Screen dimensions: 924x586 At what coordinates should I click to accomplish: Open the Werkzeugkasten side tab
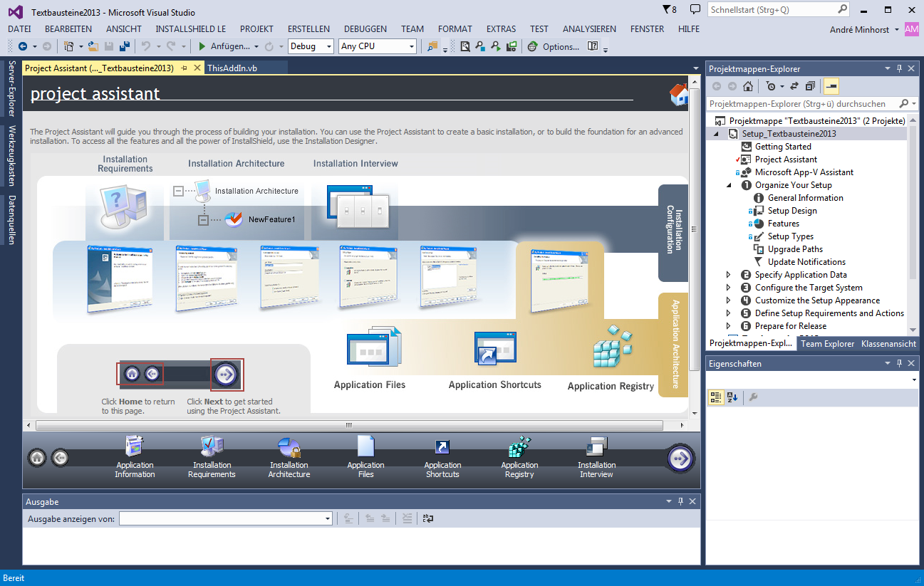(x=11, y=155)
